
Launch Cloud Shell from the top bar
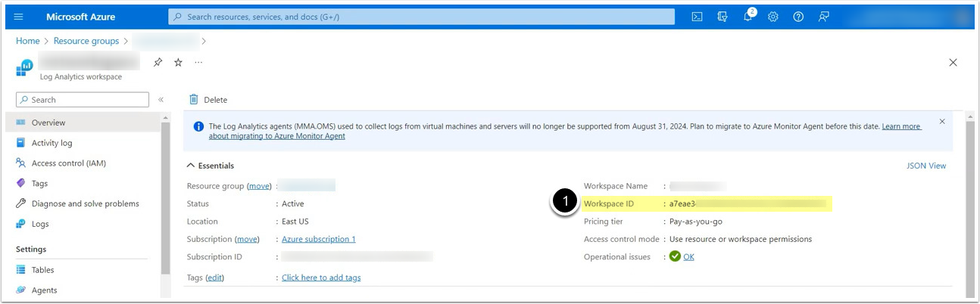(x=697, y=17)
